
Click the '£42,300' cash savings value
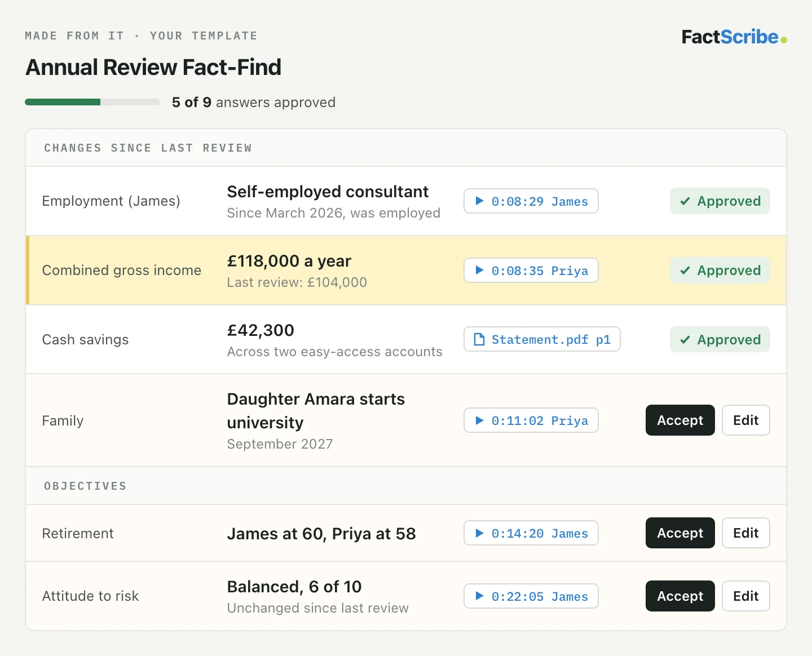point(261,330)
